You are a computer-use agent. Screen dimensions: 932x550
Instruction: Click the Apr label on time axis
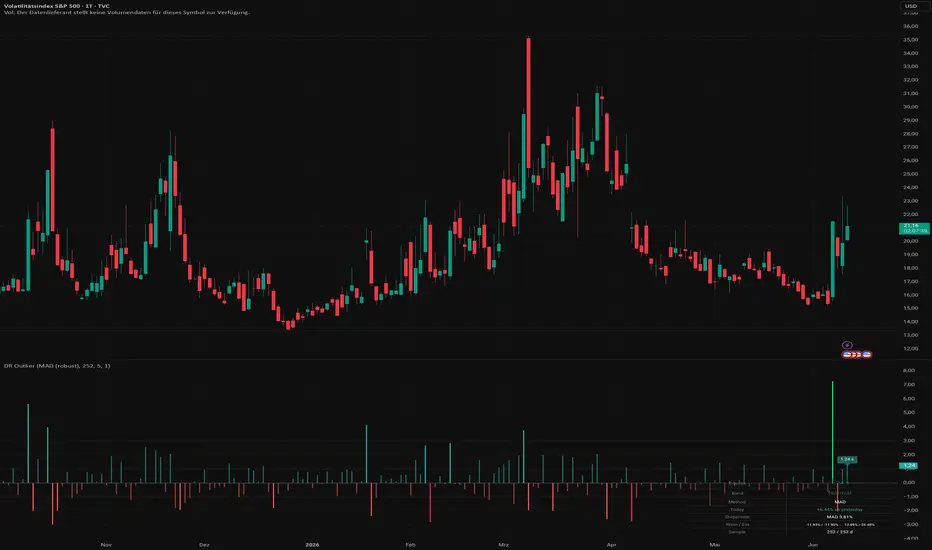click(x=612, y=545)
